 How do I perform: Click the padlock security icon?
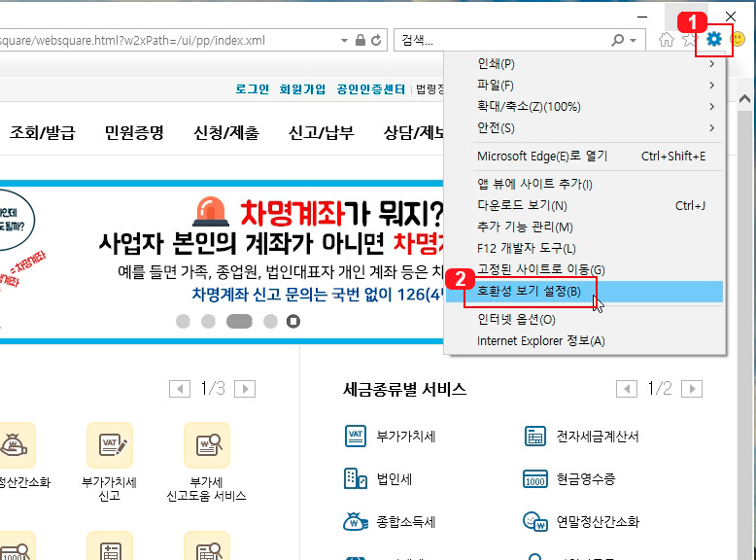pos(361,40)
